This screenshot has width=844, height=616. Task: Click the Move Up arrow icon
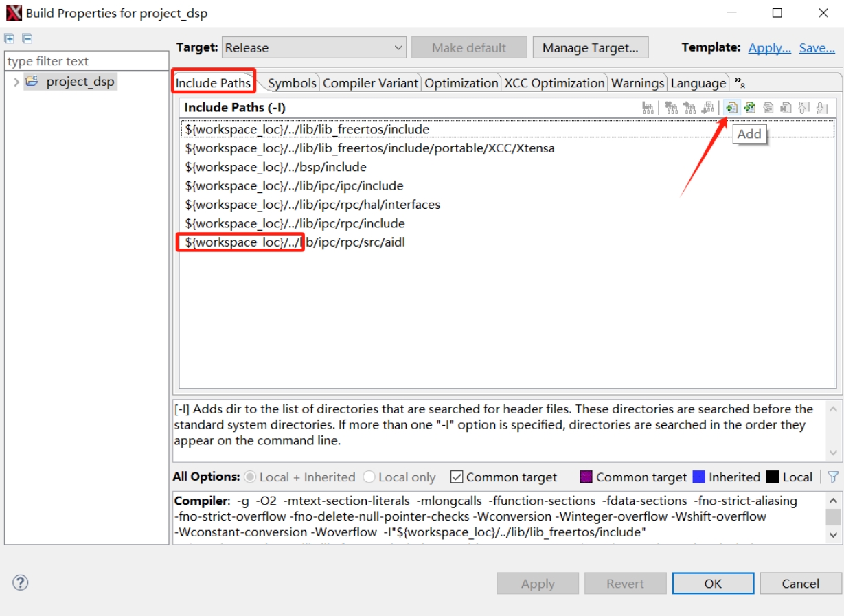tap(804, 108)
